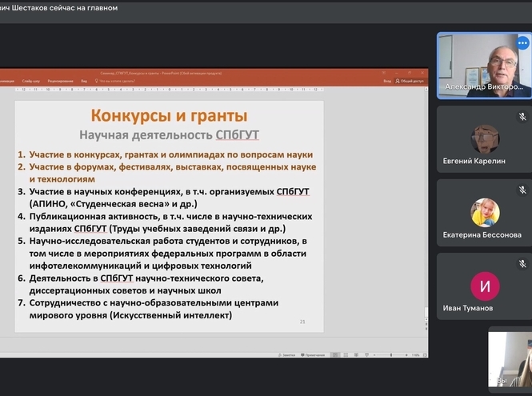Image resolution: width=532 pixels, height=396 pixels.
Task: Click the 'Шестаков сейчас на главном' presenter notice
Action: [x=58, y=8]
